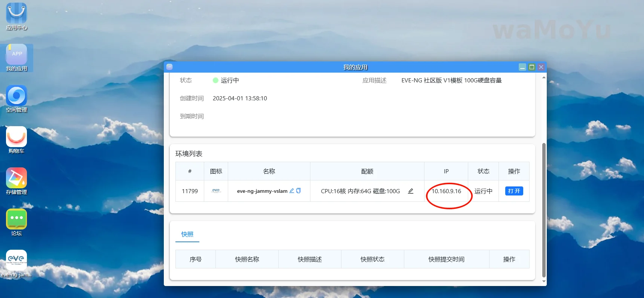Open the 存储管理 desktop icon
The height and width of the screenshot is (298, 644).
(x=16, y=178)
